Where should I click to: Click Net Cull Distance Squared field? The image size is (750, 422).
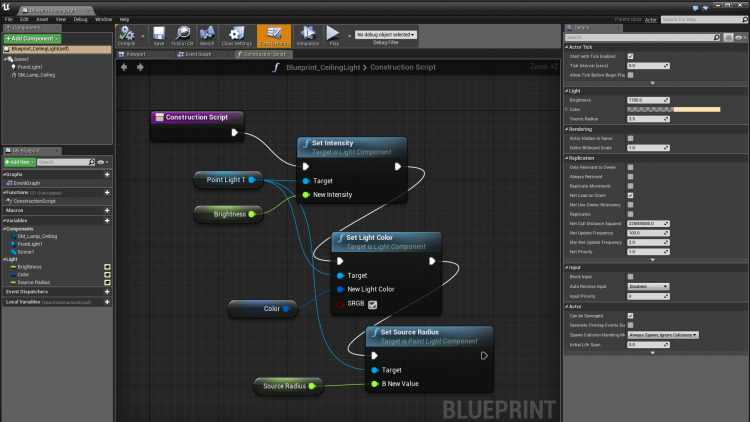tap(648, 224)
